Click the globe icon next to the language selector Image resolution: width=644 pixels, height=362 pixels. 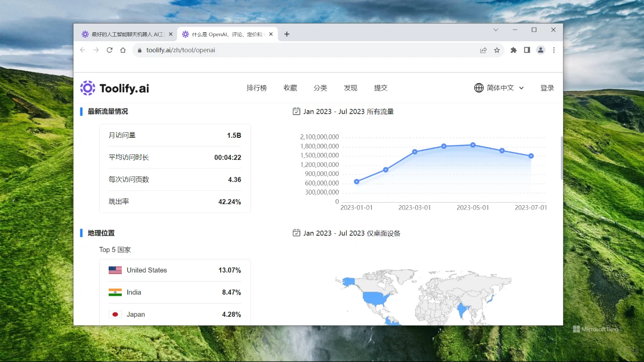(478, 87)
